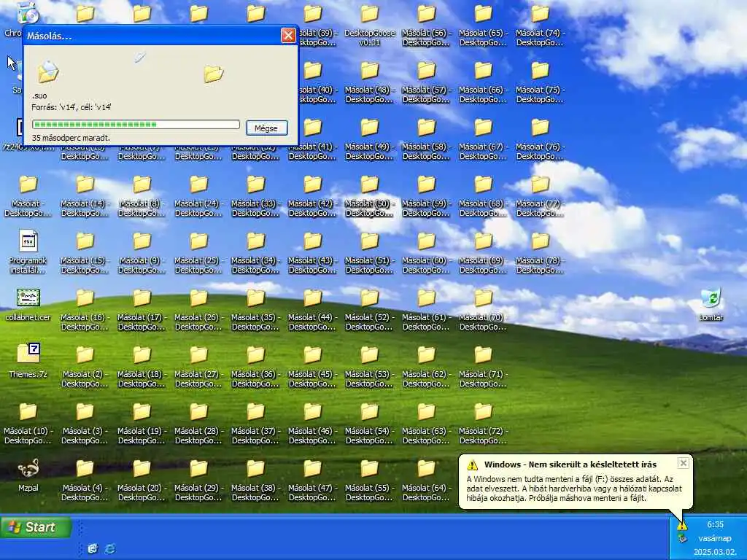Viewport: 747px width, 560px height.
Task: Select the Programok installál... shortcut icon
Action: 28,252
